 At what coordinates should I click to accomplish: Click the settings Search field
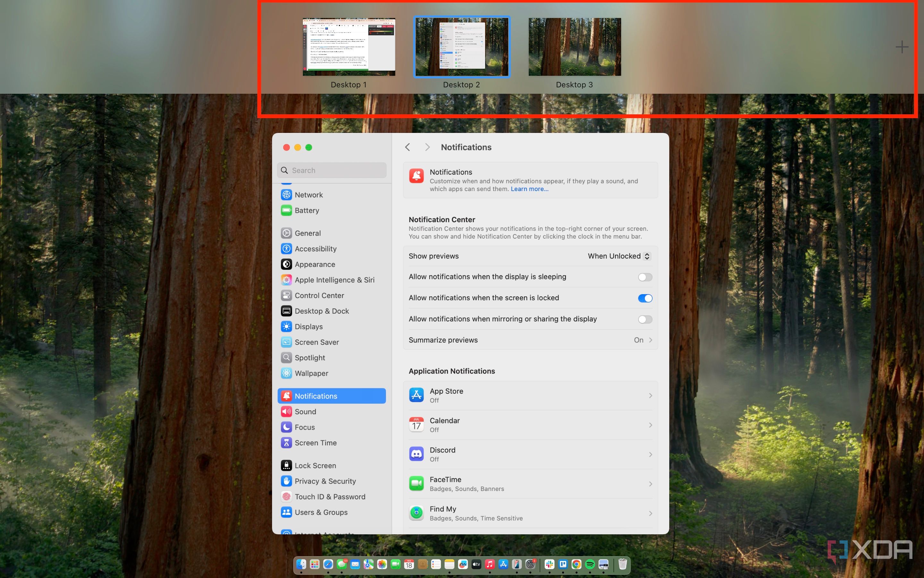(x=331, y=170)
